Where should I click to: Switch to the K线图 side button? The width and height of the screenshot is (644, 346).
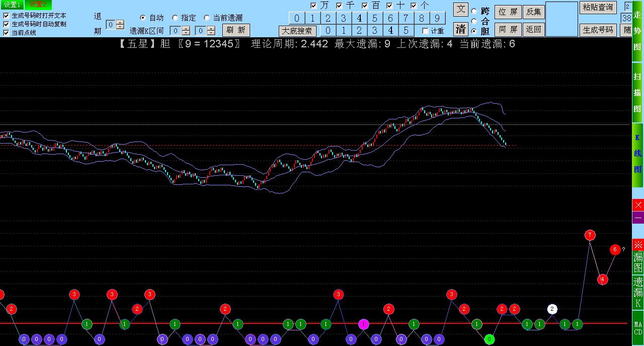coord(637,154)
